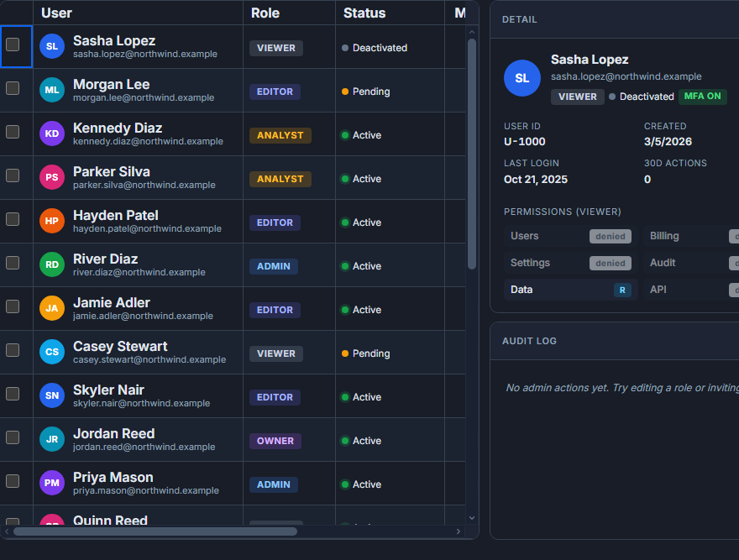Click Skyler Nair EDITOR role badge
This screenshot has width=739, height=560.
tap(275, 397)
